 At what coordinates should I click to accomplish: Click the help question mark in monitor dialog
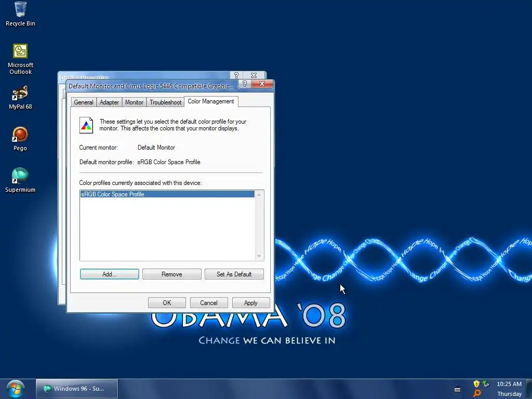[245, 84]
